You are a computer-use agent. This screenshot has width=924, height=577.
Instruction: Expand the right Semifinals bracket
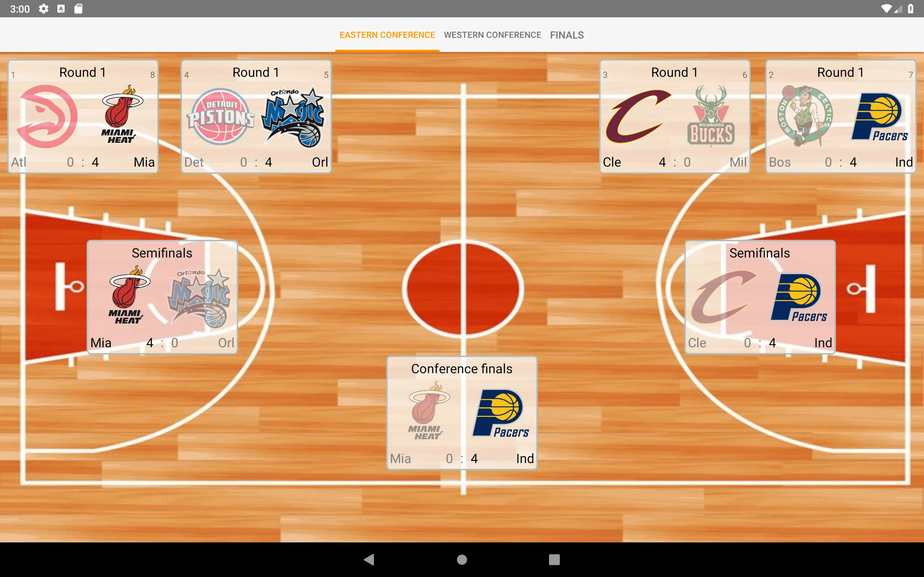tap(760, 297)
